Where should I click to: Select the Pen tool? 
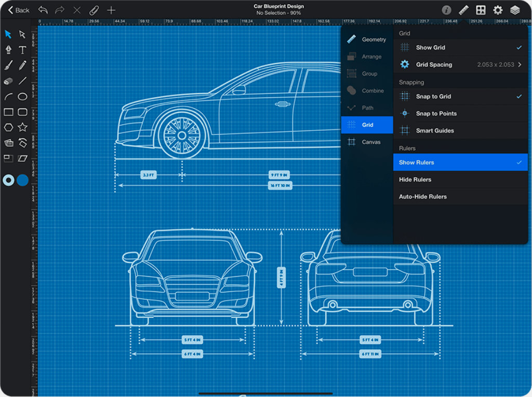(8, 50)
